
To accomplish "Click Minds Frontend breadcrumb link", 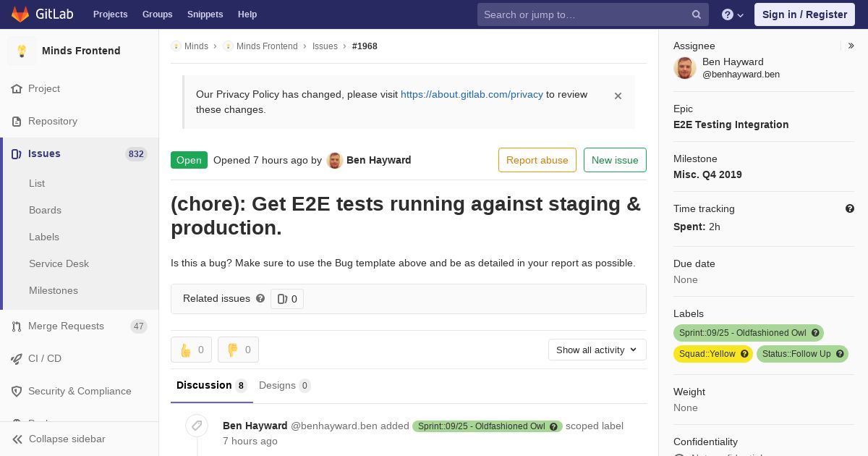I will click(x=267, y=46).
